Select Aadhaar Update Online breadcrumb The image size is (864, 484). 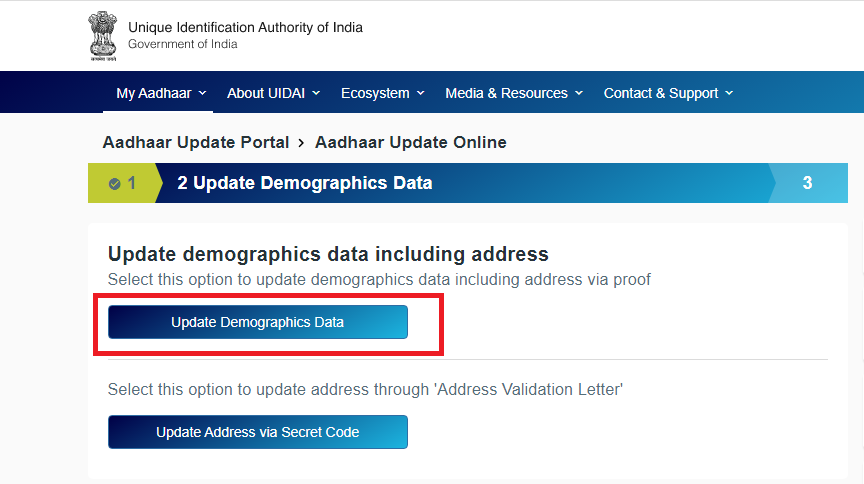pyautogui.click(x=411, y=142)
